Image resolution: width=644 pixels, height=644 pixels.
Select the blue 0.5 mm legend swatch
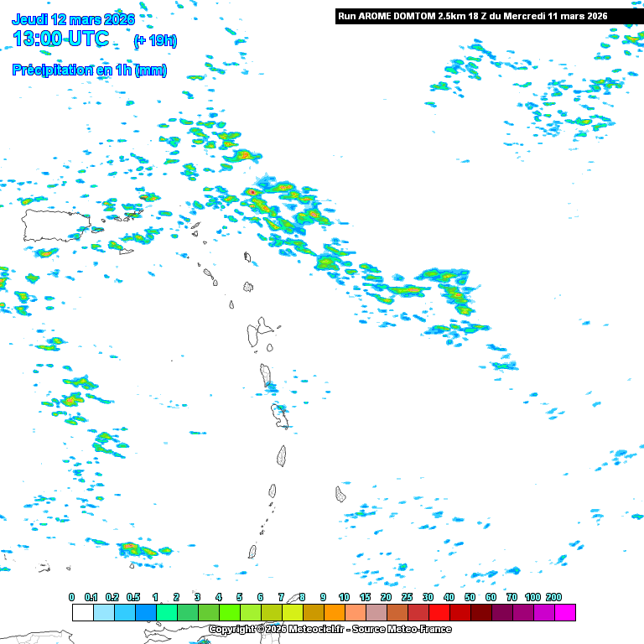(x=145, y=613)
